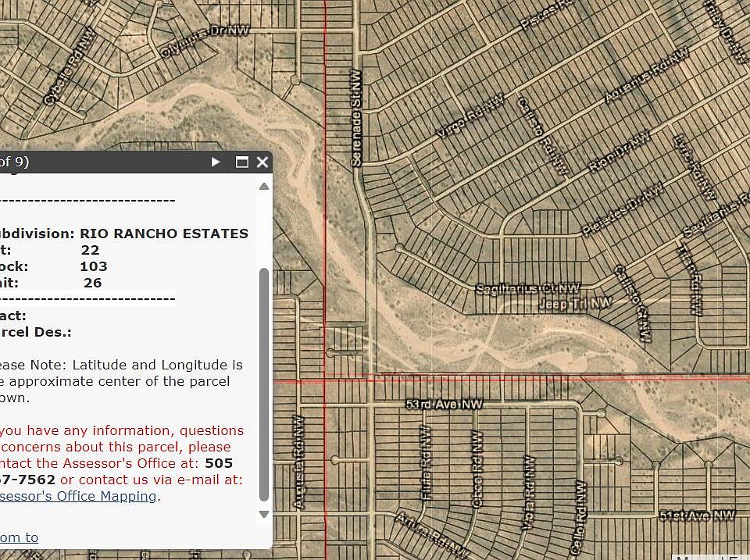Screen dimensions: 750x560
Task: Click Jeep Trl NW map label
Action: click(576, 303)
